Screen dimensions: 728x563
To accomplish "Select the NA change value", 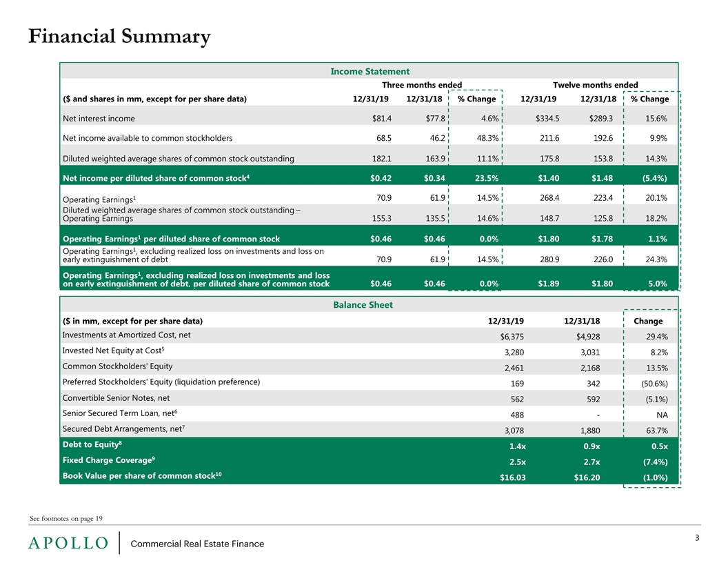I will (662, 415).
